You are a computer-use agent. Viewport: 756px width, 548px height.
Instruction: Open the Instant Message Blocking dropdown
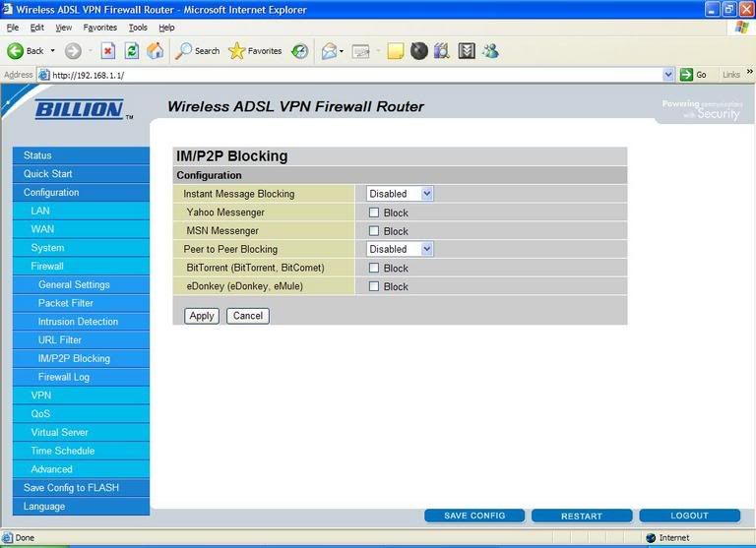click(x=400, y=194)
